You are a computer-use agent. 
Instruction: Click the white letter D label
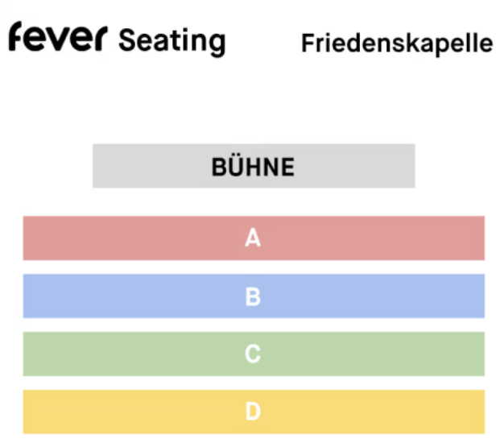pos(253,412)
